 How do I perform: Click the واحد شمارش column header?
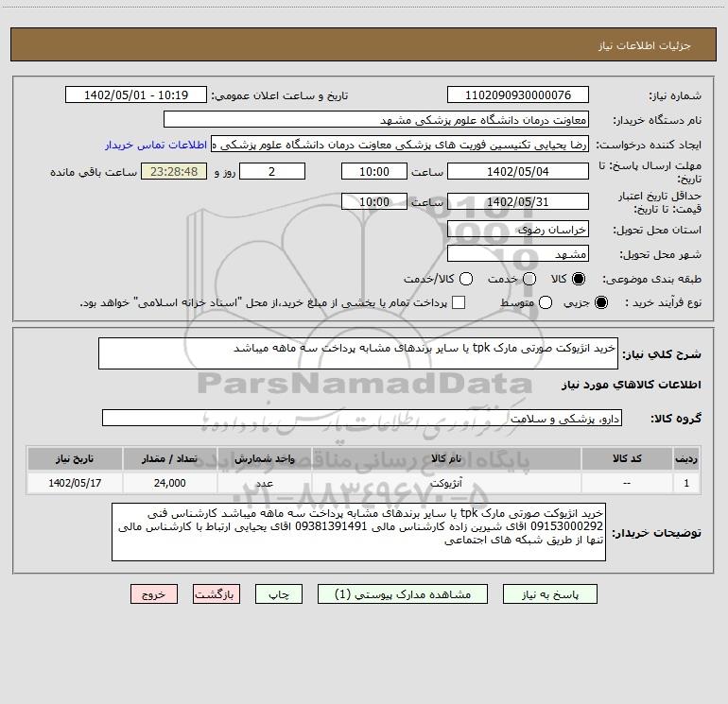(264, 458)
